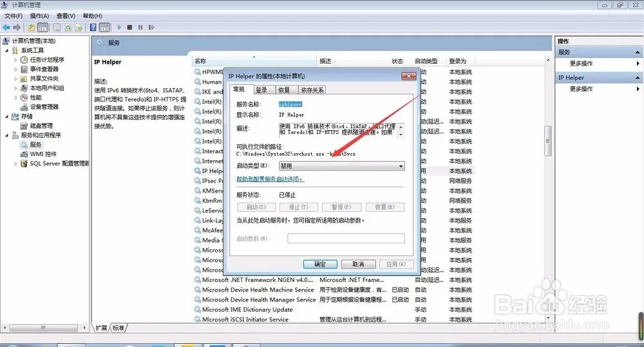Click the Restart Service toolbar icon

151,28
